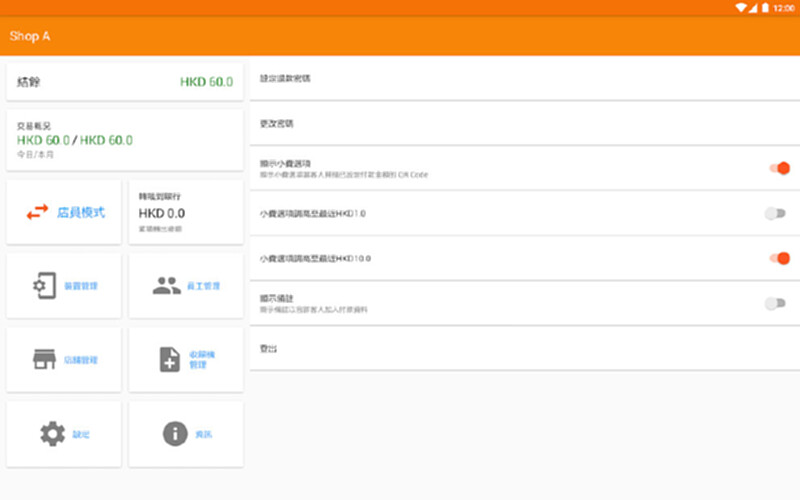
Task: Open staff management people icon
Action: click(166, 286)
